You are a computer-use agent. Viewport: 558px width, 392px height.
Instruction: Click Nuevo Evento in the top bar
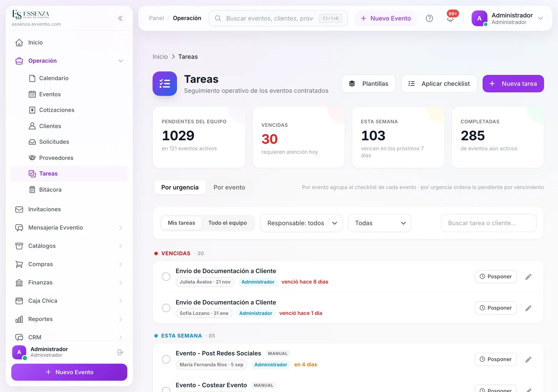point(385,18)
